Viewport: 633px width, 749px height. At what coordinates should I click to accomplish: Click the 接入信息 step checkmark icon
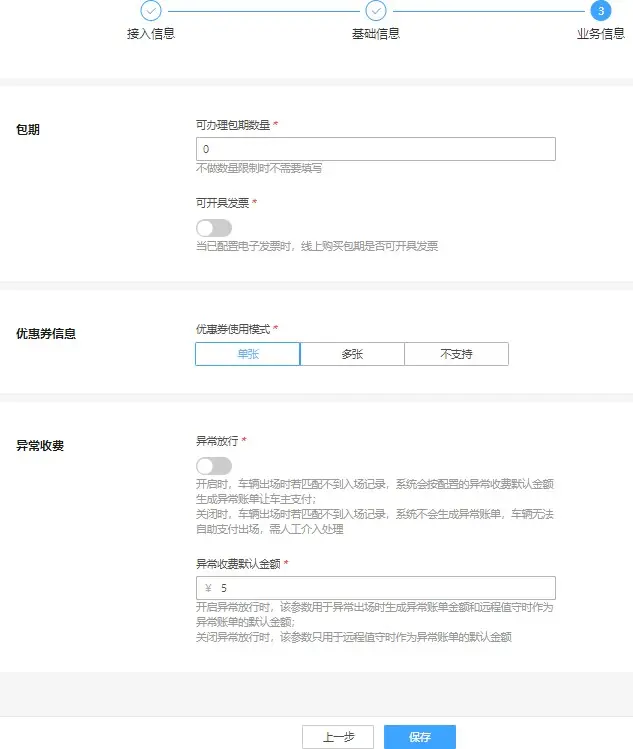click(151, 11)
